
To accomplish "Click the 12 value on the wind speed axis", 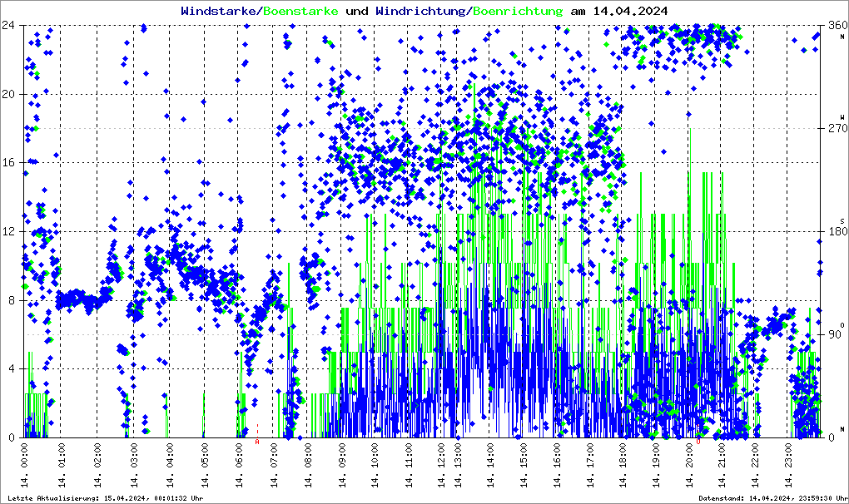I will [x=8, y=231].
